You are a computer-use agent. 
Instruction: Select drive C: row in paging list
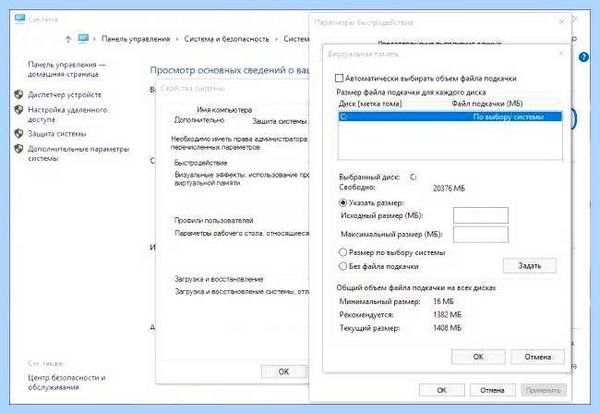point(450,117)
